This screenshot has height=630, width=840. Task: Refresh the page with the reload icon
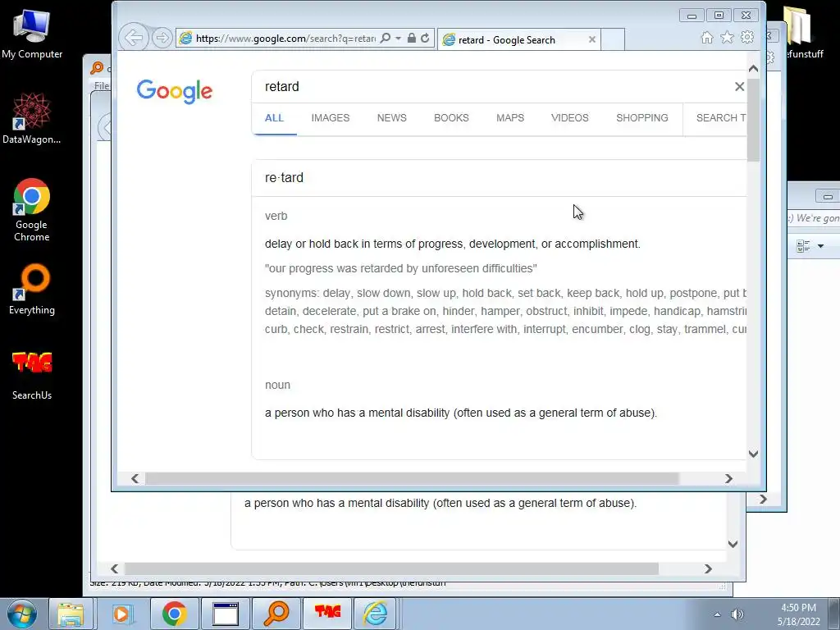(x=425, y=38)
